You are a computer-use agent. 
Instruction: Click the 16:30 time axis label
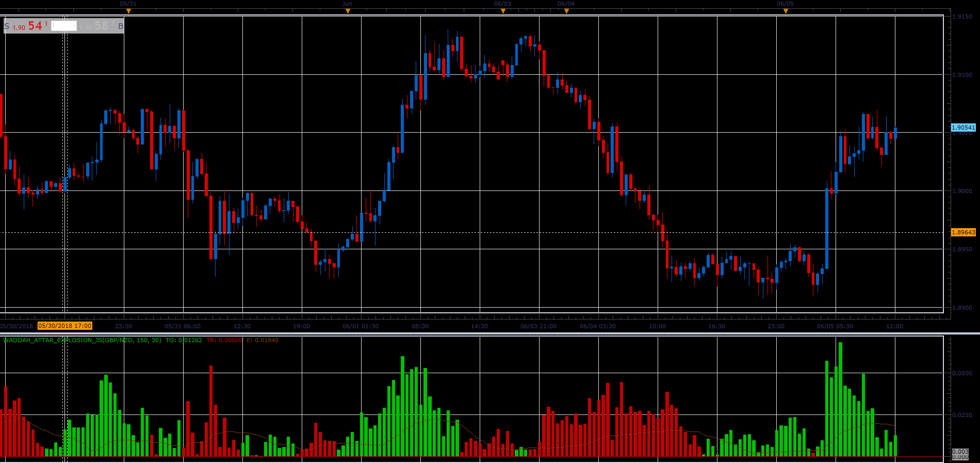[x=716, y=326]
